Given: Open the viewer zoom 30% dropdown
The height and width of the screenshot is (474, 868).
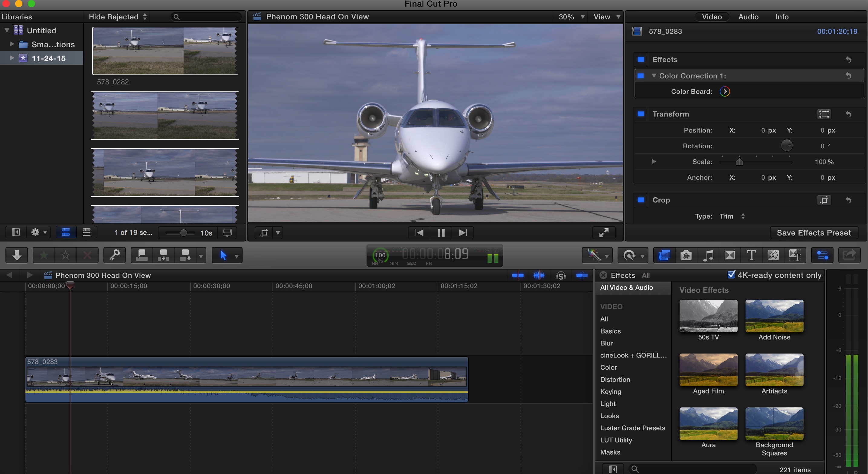Looking at the screenshot, I should coord(571,17).
